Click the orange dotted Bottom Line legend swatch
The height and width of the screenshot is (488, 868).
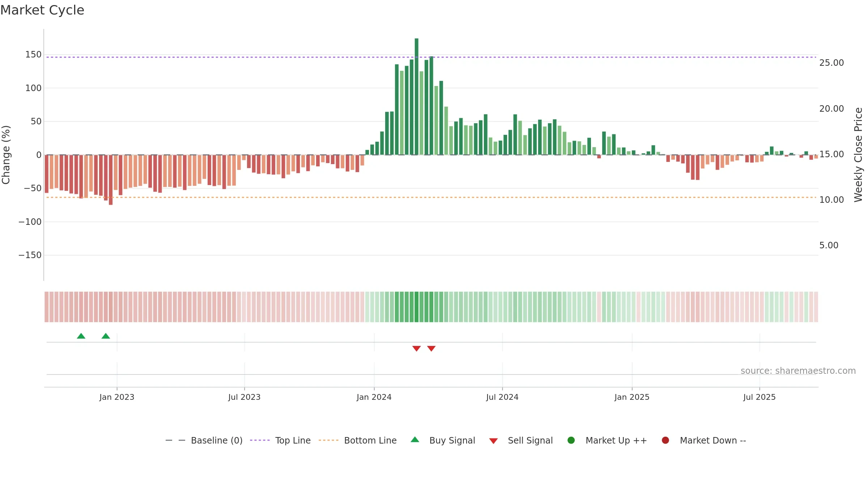(x=328, y=440)
